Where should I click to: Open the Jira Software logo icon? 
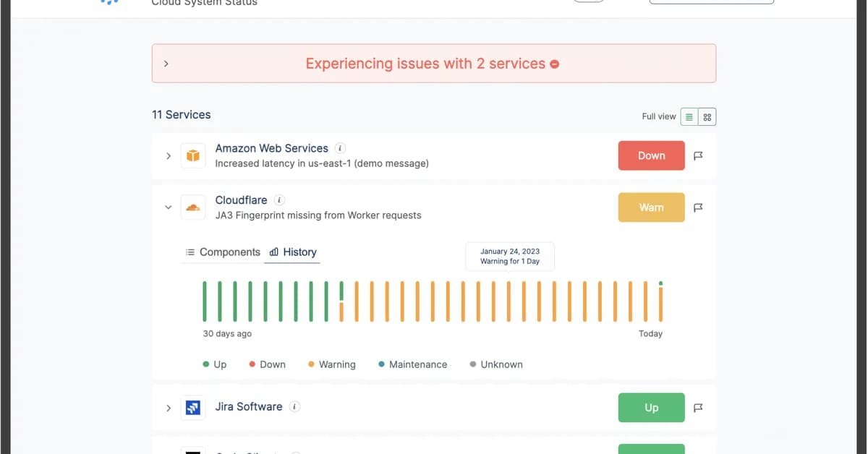click(192, 408)
